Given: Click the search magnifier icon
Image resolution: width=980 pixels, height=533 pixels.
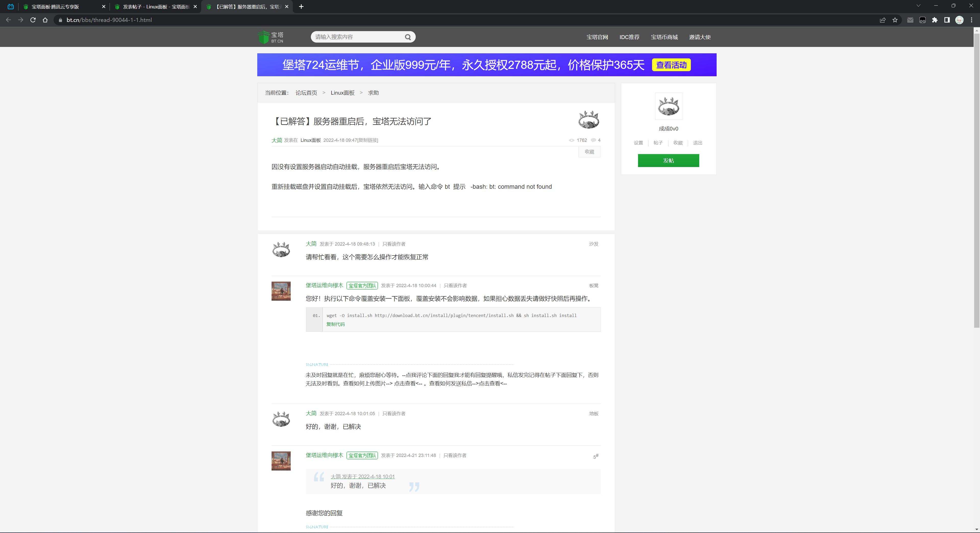Looking at the screenshot, I should (408, 37).
